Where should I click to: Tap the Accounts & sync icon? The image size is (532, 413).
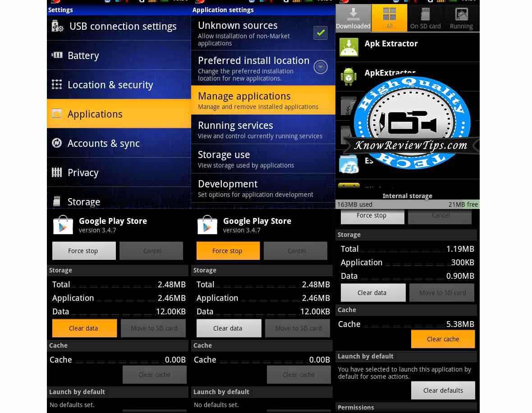pyautogui.click(x=57, y=143)
